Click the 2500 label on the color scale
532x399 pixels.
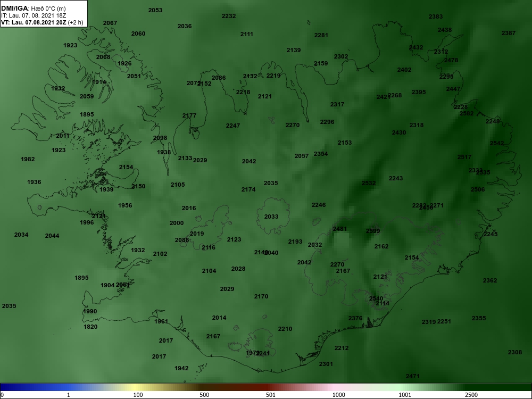pyautogui.click(x=471, y=395)
